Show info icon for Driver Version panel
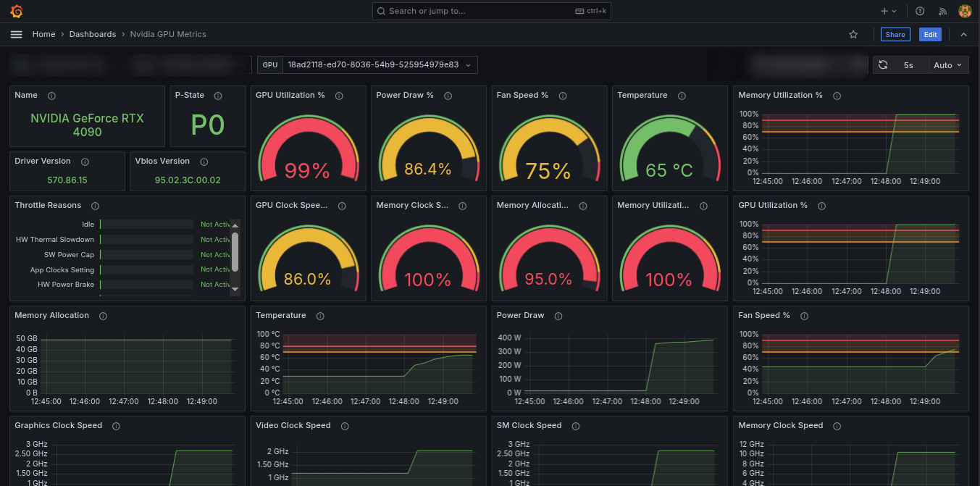Viewport: 980px width, 486px height. click(85, 162)
